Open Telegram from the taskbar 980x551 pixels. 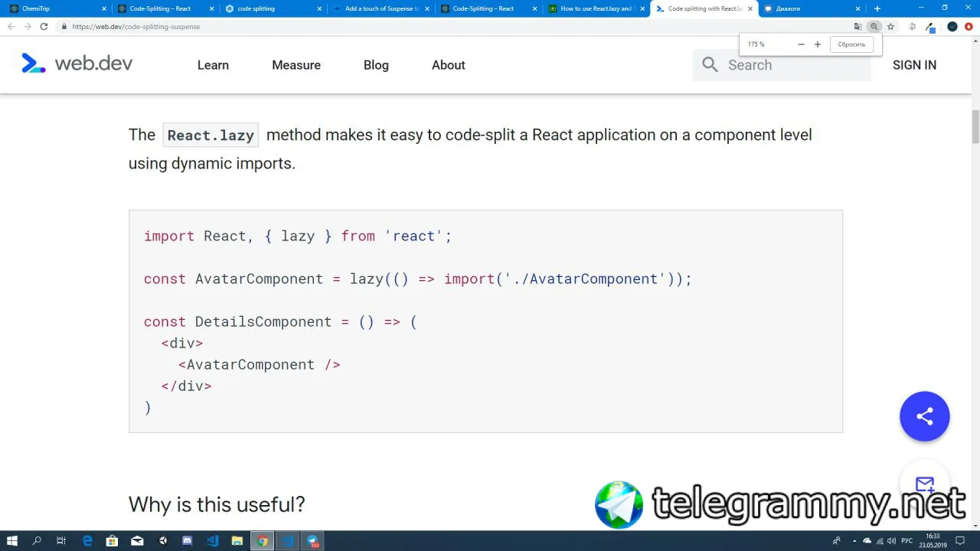(x=313, y=541)
